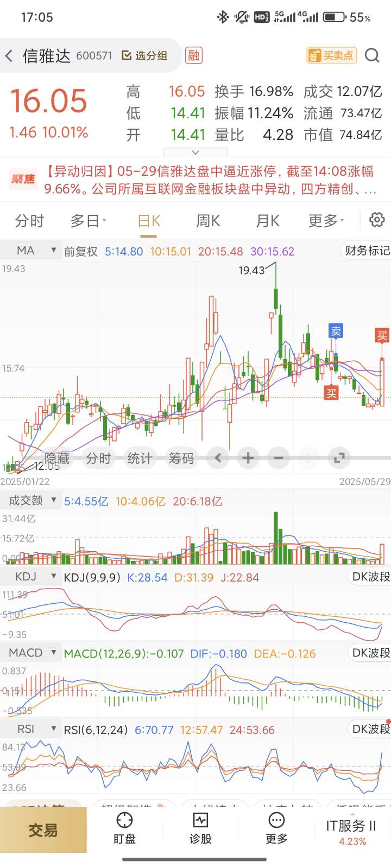The width and height of the screenshot is (391, 868).
Task: Zoom out chart with minus button
Action: tap(279, 458)
